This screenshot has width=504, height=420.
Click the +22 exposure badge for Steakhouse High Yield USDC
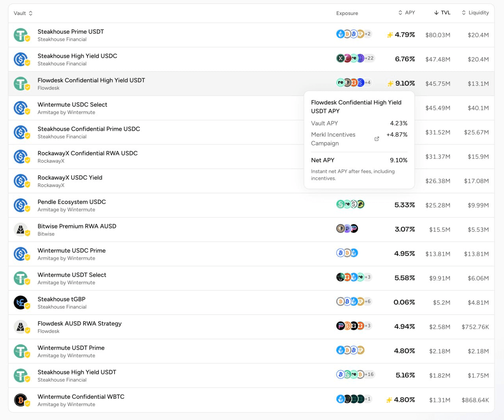pyautogui.click(x=369, y=58)
